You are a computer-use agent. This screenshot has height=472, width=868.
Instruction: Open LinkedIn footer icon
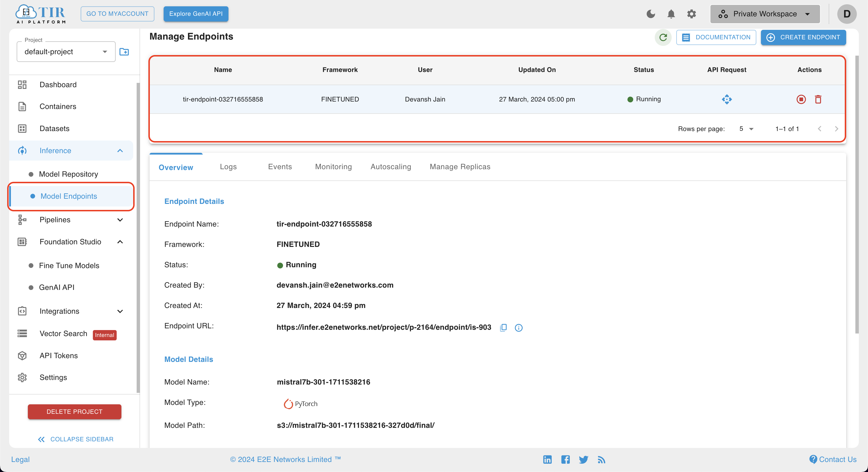click(547, 459)
